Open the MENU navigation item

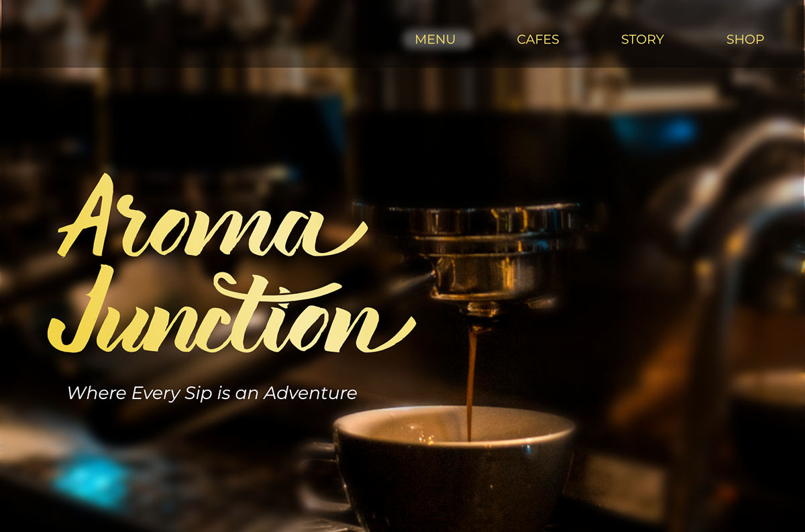(x=435, y=40)
